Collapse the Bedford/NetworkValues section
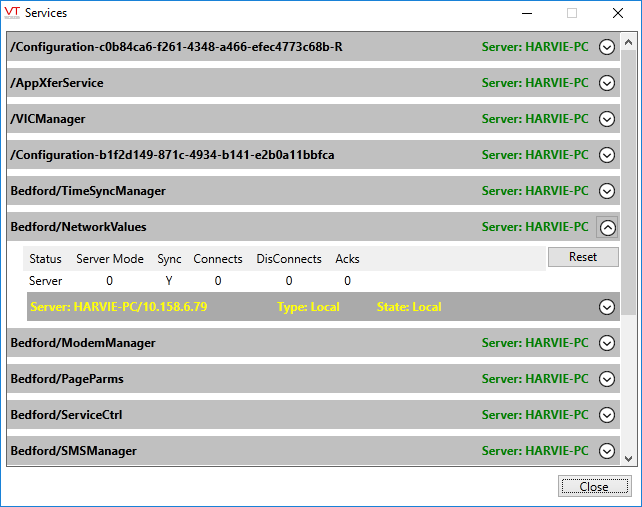Image resolution: width=642 pixels, height=507 pixels. pyautogui.click(x=606, y=227)
